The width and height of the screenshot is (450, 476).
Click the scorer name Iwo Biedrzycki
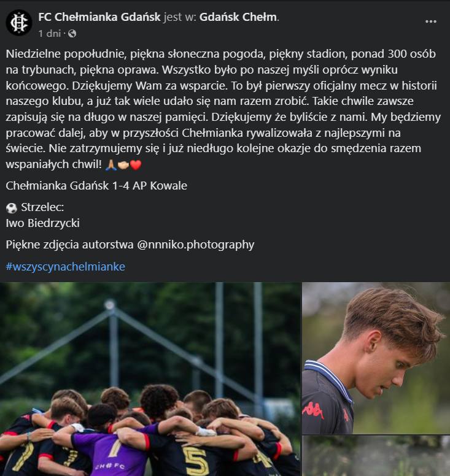coord(42,223)
